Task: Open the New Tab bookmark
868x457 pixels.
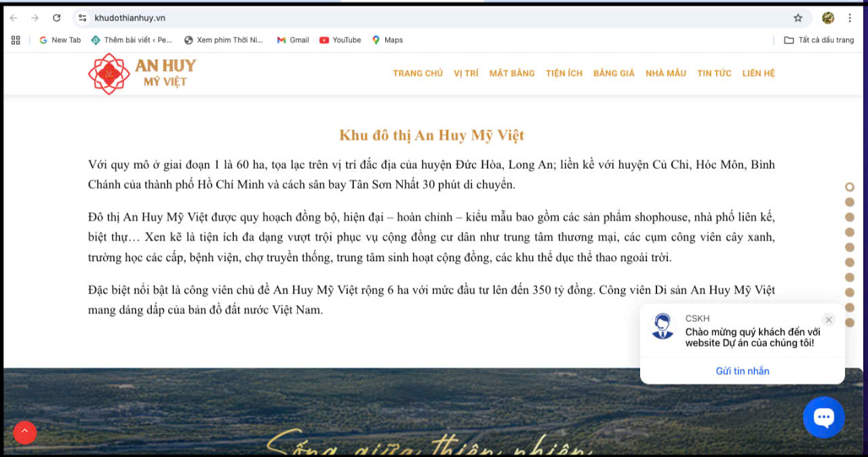Action: [60, 40]
